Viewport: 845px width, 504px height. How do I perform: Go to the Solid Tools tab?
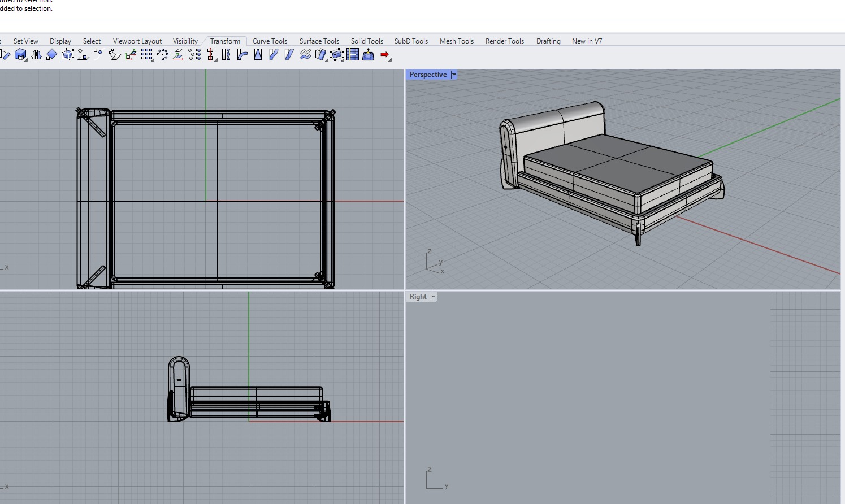[367, 41]
